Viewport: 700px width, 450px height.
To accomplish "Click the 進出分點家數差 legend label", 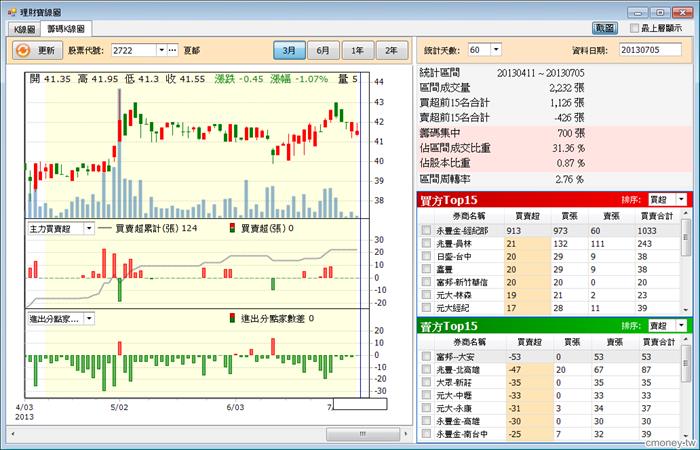I will pyautogui.click(x=272, y=318).
